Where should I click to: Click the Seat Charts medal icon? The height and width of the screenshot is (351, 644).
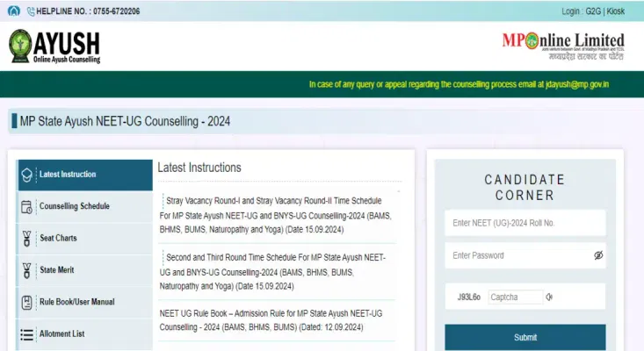click(26, 239)
